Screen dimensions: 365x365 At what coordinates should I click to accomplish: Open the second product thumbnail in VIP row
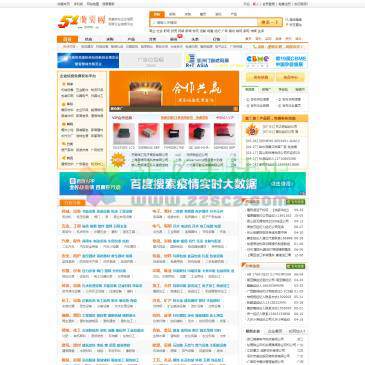(x=149, y=134)
